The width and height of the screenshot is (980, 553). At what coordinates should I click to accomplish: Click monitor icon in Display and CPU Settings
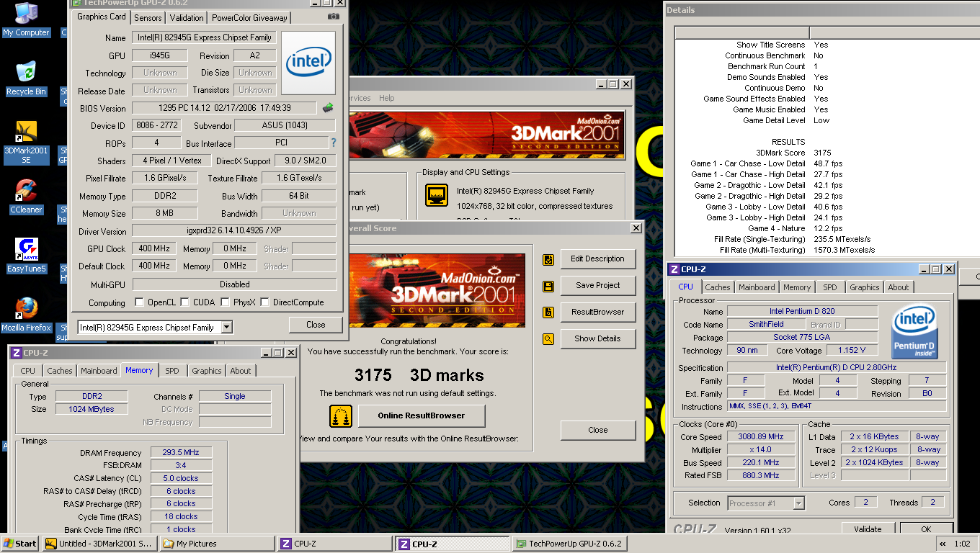pyautogui.click(x=437, y=195)
